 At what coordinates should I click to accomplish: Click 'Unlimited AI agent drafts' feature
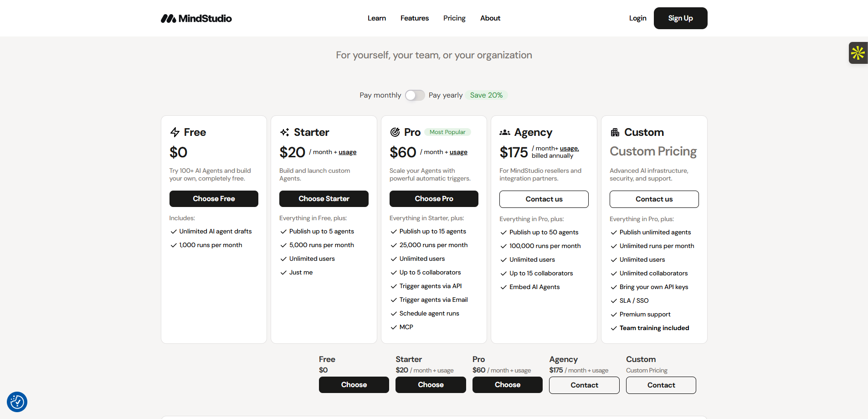coord(216,232)
